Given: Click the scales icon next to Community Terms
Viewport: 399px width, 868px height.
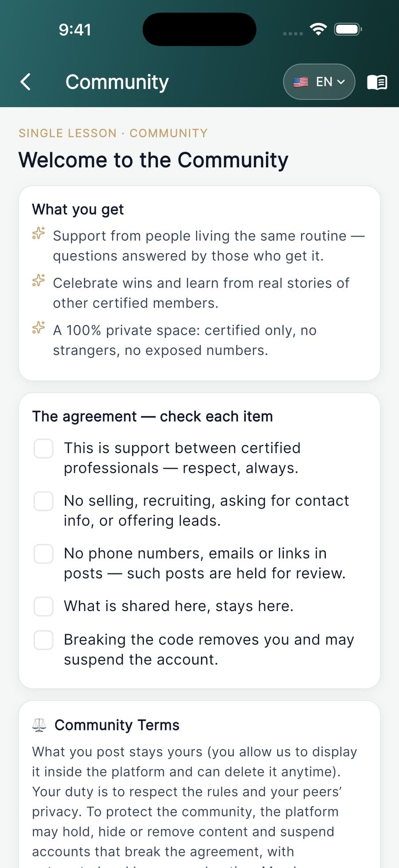Looking at the screenshot, I should pyautogui.click(x=39, y=725).
